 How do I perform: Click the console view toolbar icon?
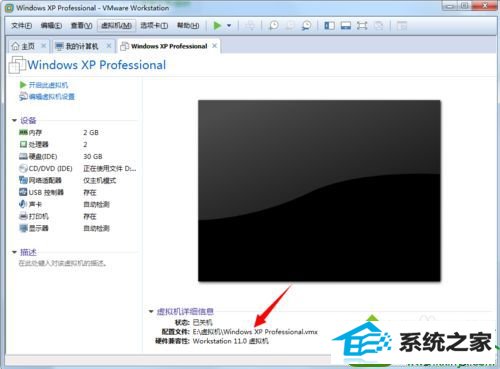click(x=402, y=25)
